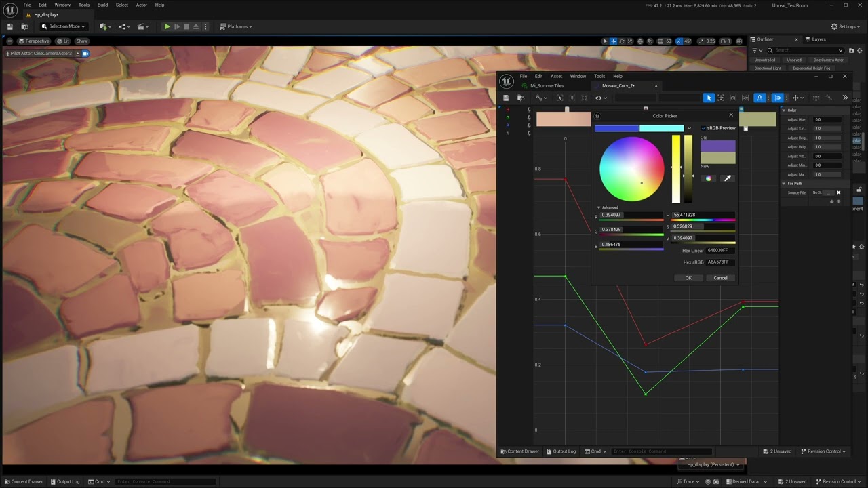This screenshot has height=488, width=868.
Task: Toggle the pin for the A curve channel
Action: [x=528, y=134]
